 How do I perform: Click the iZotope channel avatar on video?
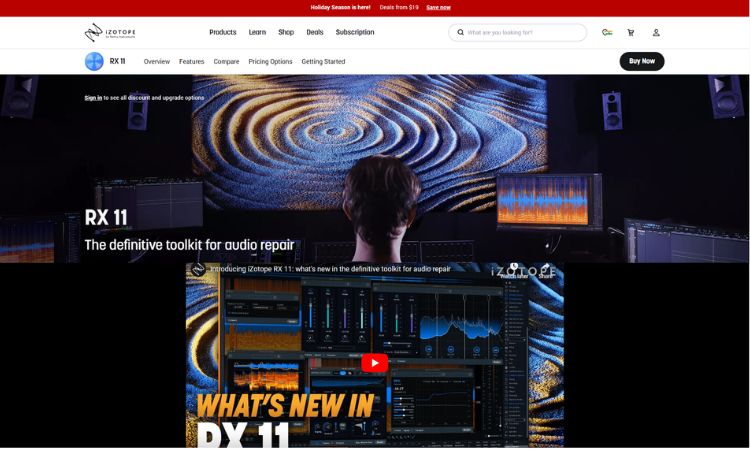pos(198,269)
